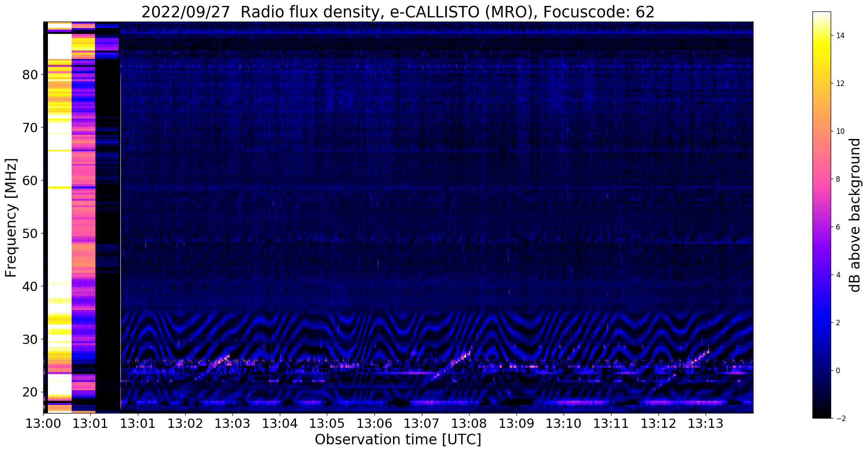
Task: Click the plot title mentioning e-CALLISTO (MRO)
Action: (398, 12)
